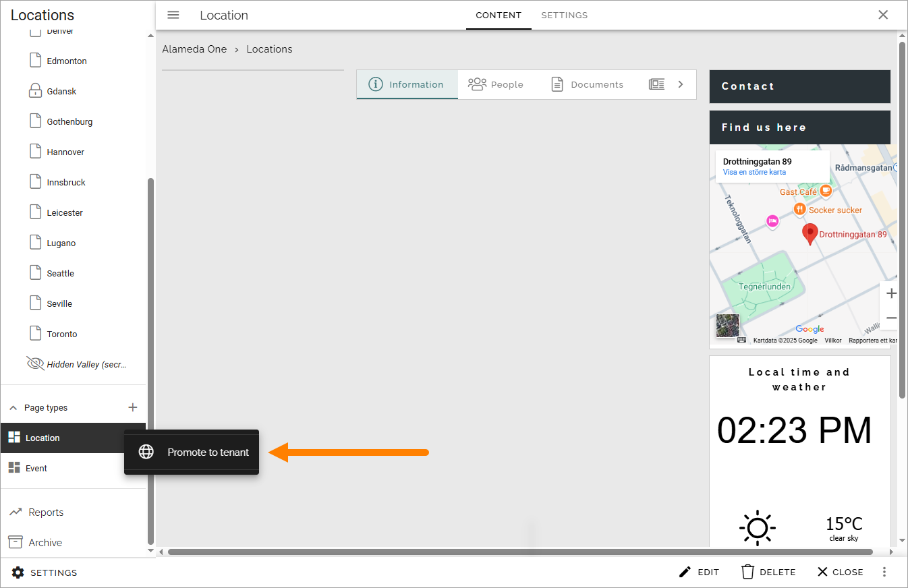908x588 pixels.
Task: Switch to the Settings tab
Action: click(565, 15)
